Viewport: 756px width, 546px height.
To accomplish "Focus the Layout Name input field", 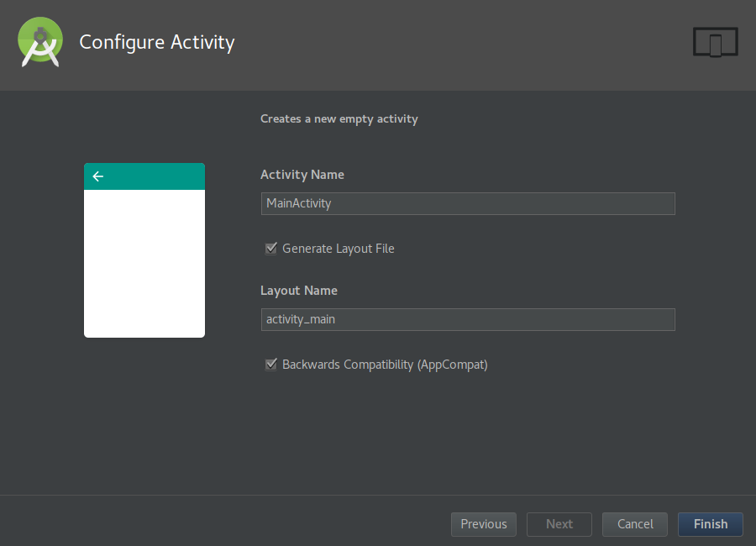I will 468,319.
